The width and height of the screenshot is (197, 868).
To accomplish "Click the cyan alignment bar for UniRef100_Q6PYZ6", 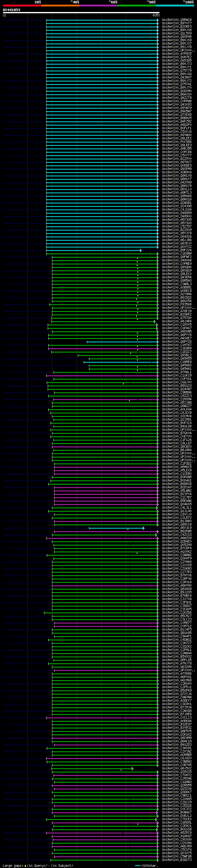I will click(x=122, y=342).
